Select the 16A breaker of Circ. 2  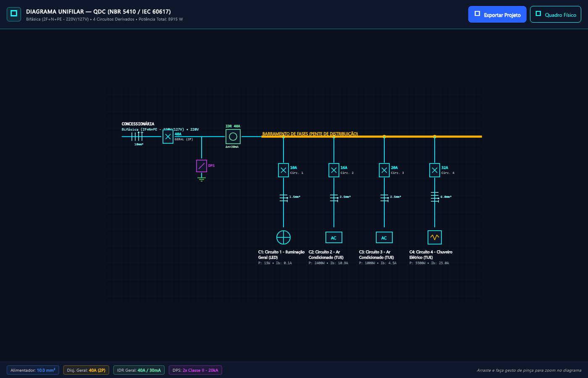coord(334,170)
